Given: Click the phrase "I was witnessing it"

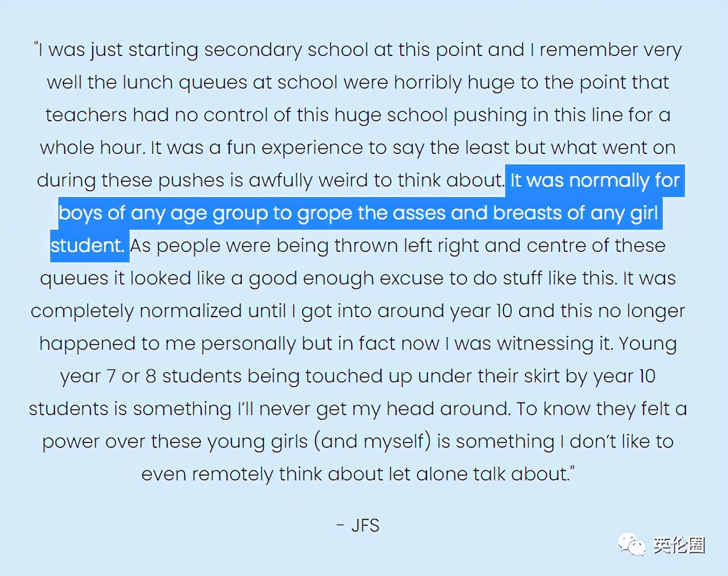Looking at the screenshot, I should [x=528, y=344].
